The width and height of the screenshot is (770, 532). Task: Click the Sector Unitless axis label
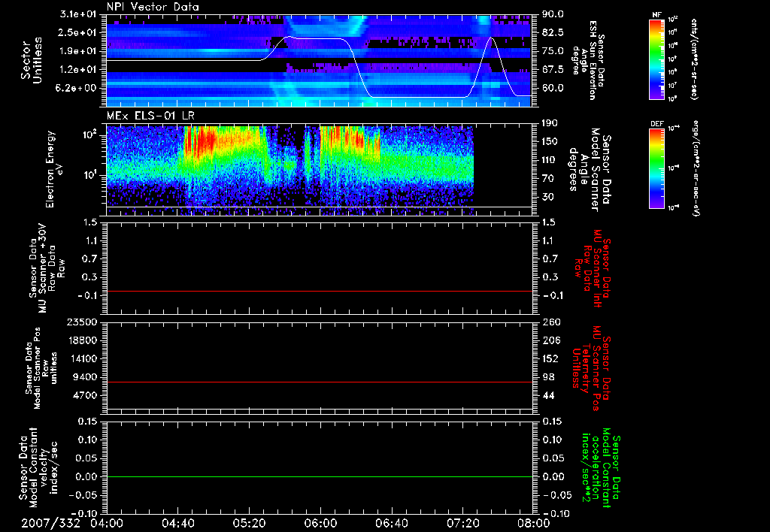pyautogui.click(x=30, y=60)
